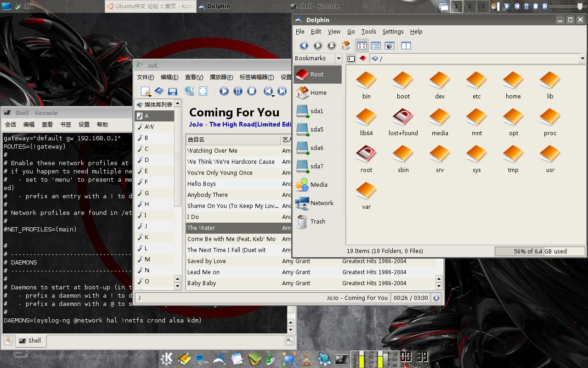Open sda1 drive in places panel
Viewport: 588px width, 368px height.
tap(317, 111)
